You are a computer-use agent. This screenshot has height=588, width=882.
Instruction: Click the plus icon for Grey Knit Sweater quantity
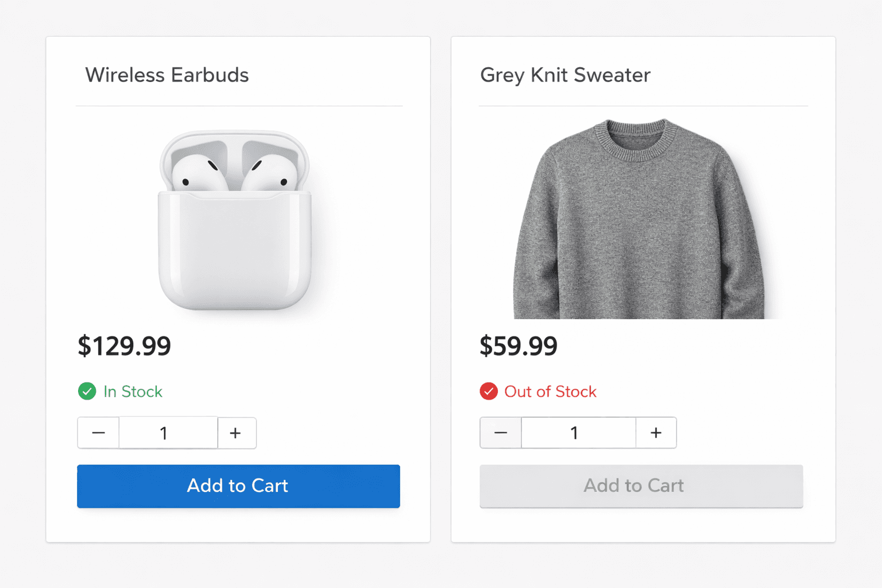pyautogui.click(x=656, y=432)
